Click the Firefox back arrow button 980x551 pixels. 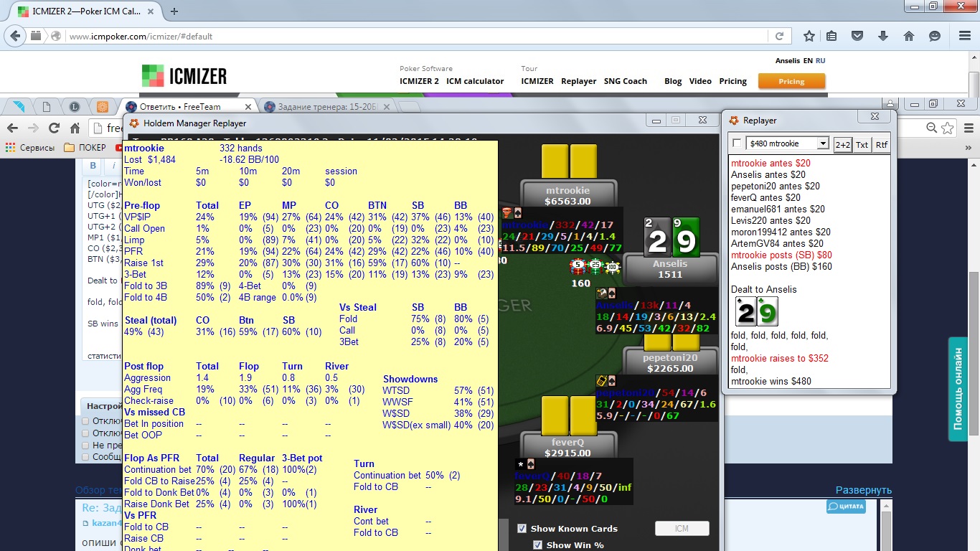coord(16,36)
